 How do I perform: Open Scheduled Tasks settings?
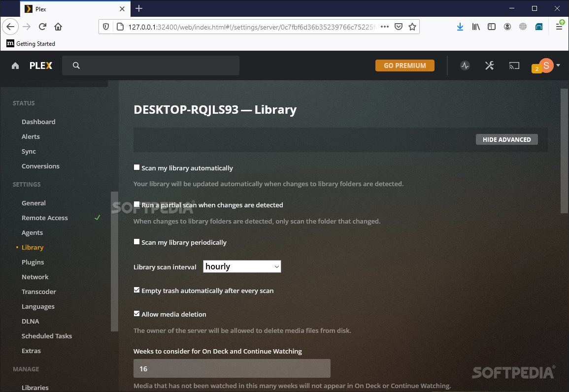click(46, 336)
